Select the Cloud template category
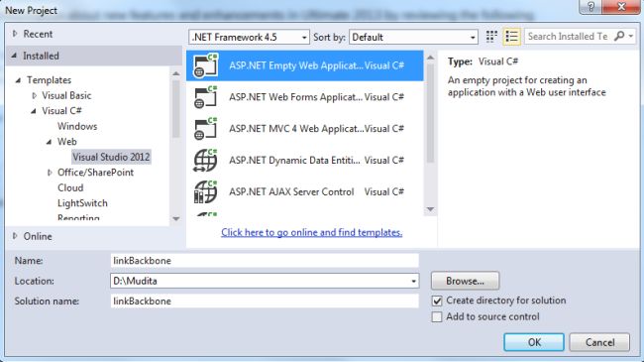 coord(70,187)
